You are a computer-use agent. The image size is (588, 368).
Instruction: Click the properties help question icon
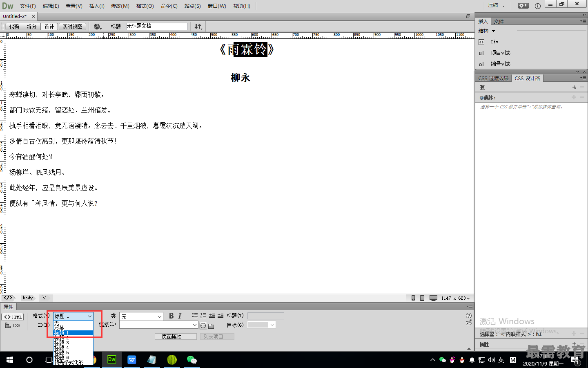click(x=469, y=316)
